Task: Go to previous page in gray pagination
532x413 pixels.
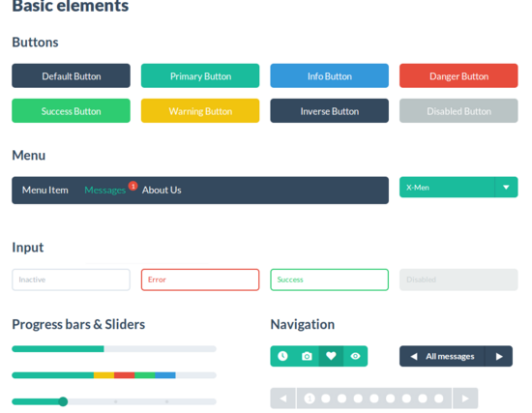Action: [283, 398]
